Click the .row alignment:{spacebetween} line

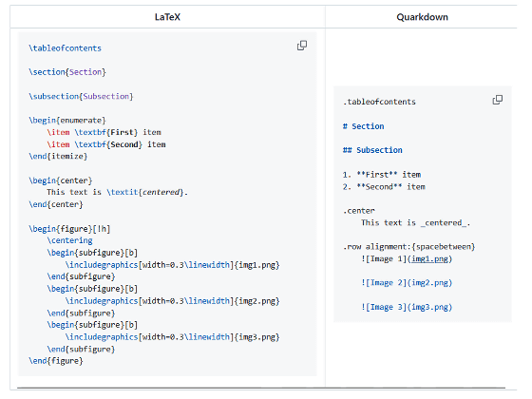click(408, 247)
